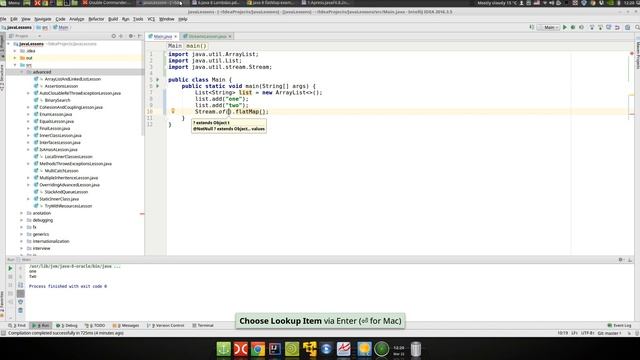Click the src breadcrumb in navigation bar
Viewport: 640px width, 360px height.
pos(42,27)
